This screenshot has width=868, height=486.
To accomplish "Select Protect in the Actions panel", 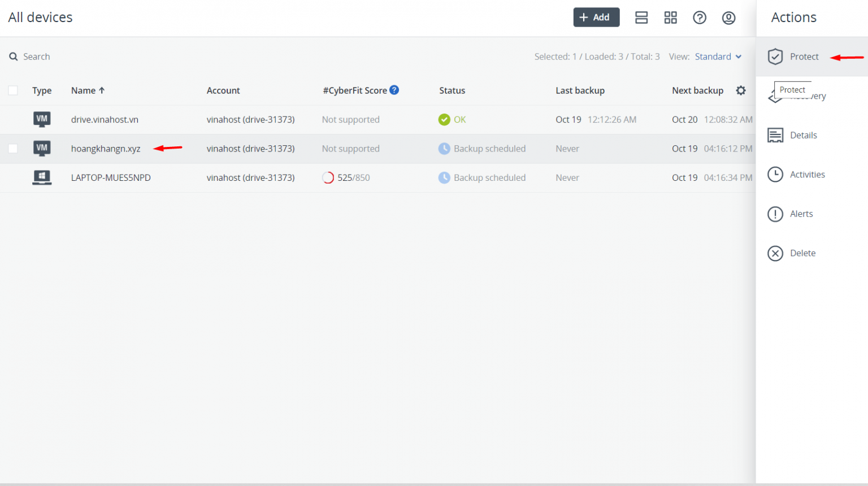I will tap(804, 57).
